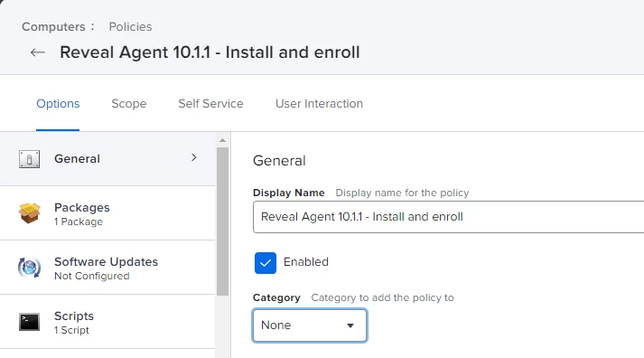Open the Category dropdown showing None
The width and height of the screenshot is (644, 358).
coord(310,325)
